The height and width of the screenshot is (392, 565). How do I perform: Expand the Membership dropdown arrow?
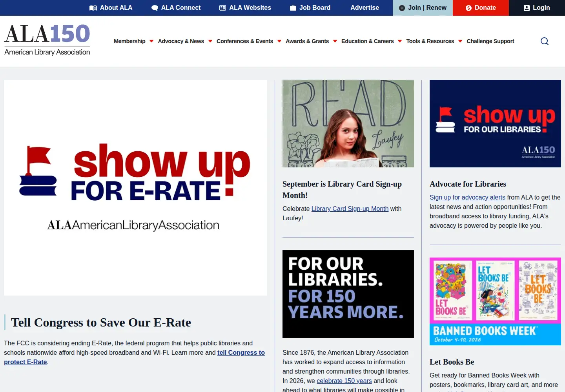pyautogui.click(x=151, y=41)
